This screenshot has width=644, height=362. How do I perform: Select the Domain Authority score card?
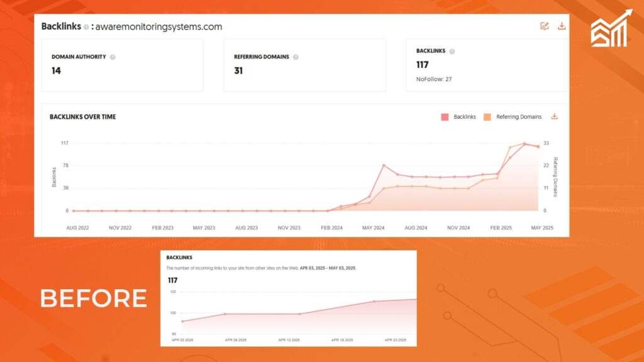point(123,65)
